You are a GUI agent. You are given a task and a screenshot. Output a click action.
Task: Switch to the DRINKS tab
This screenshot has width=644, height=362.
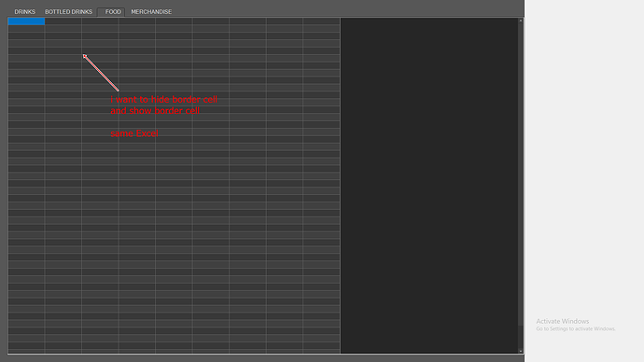[x=24, y=12]
